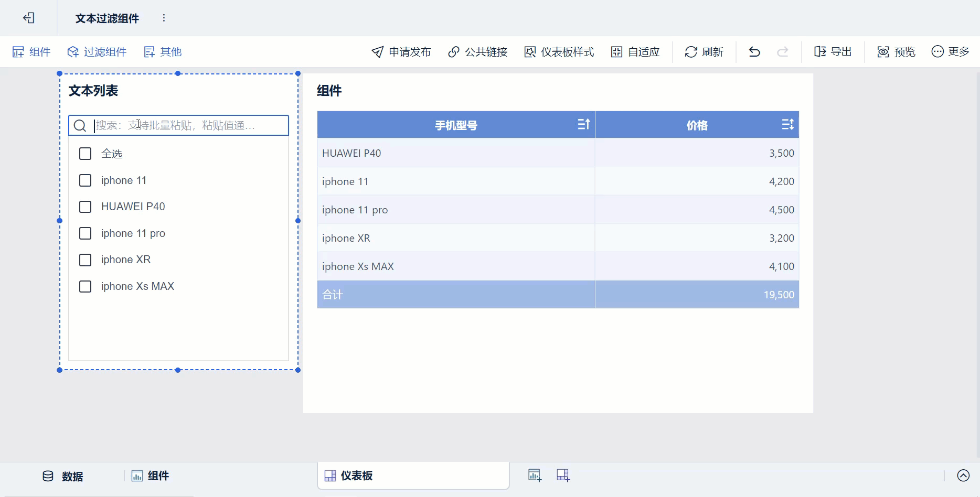This screenshot has width=980, height=497.
Task: Refresh the dashboard with 刷新
Action: click(704, 52)
